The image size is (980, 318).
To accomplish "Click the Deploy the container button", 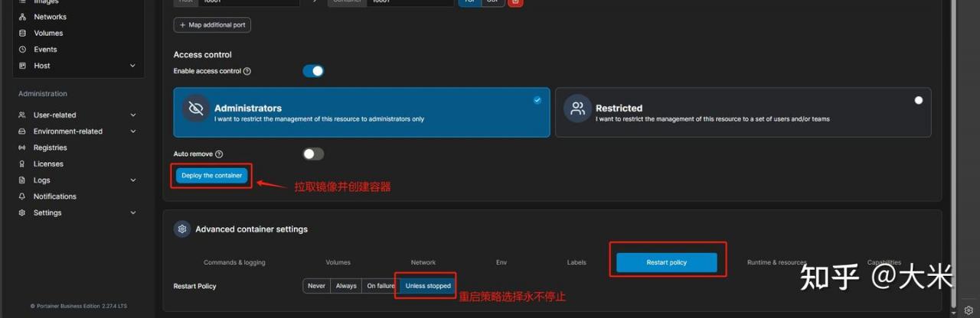I will 212,175.
